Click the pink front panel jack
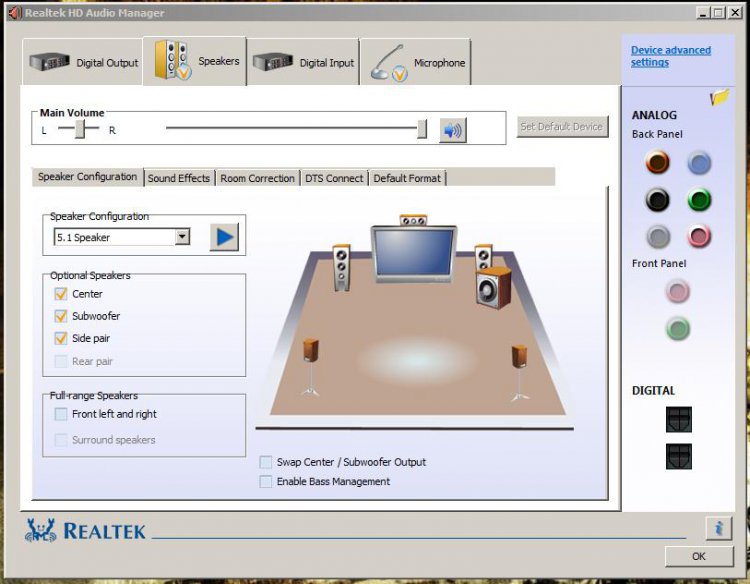This screenshot has width=750, height=584. 678,291
